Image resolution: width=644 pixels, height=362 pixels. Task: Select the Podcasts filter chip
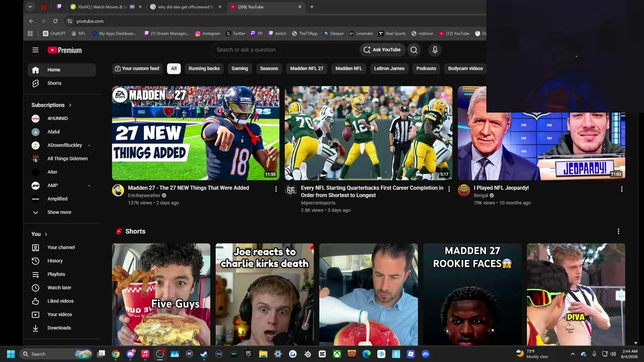pos(426,68)
